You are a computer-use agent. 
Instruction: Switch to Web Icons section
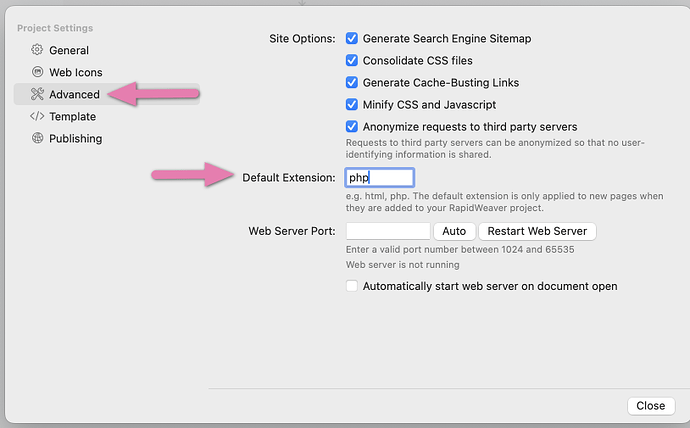coord(75,72)
